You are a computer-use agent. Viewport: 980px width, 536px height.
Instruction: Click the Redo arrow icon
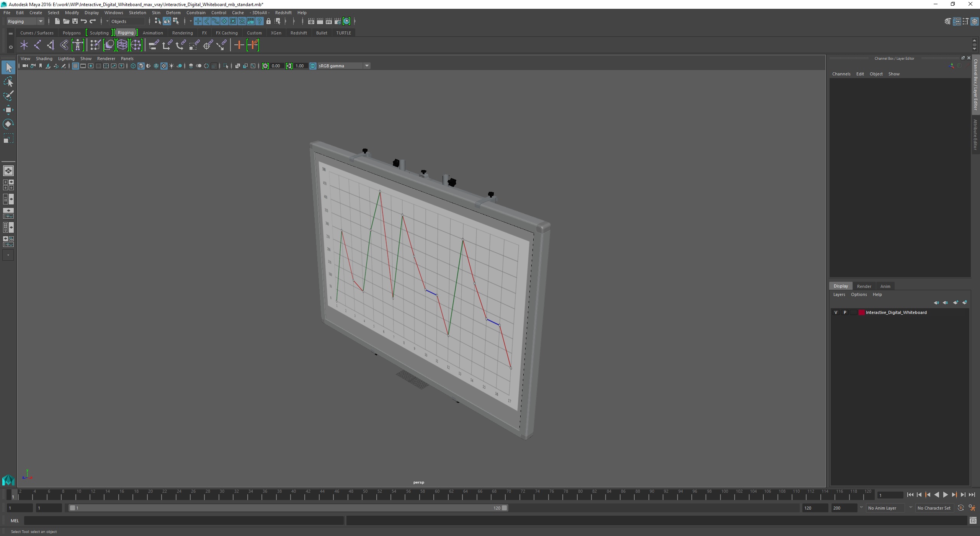click(x=93, y=21)
